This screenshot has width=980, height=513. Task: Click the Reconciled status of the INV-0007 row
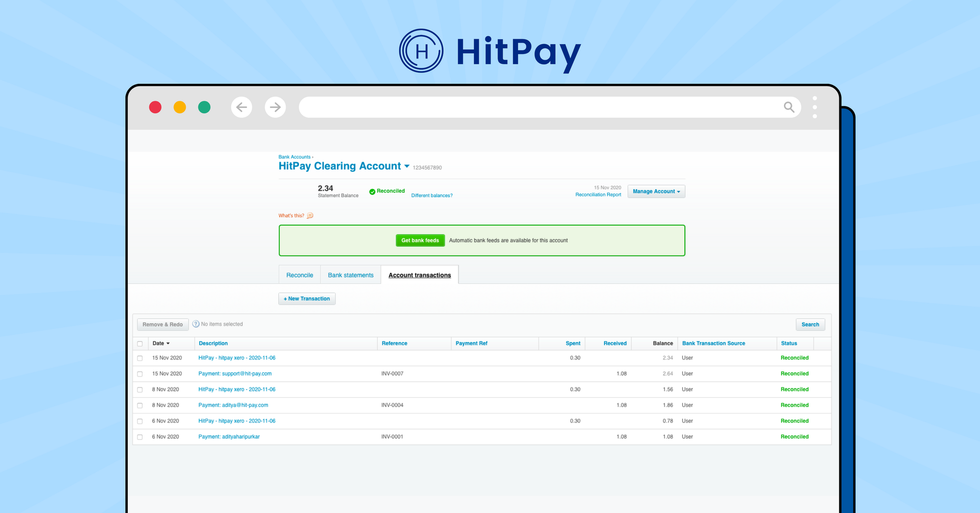click(x=795, y=374)
